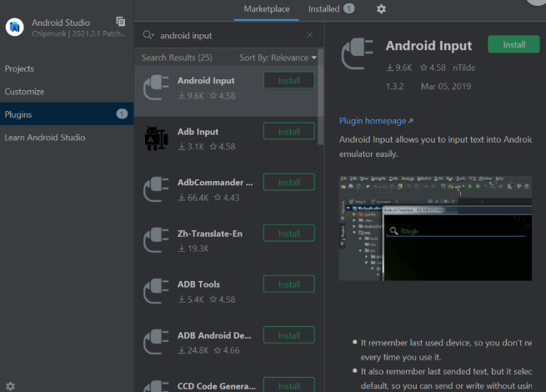The height and width of the screenshot is (392, 546).
Task: Clear the plugin search with the X icon
Action: (x=309, y=35)
